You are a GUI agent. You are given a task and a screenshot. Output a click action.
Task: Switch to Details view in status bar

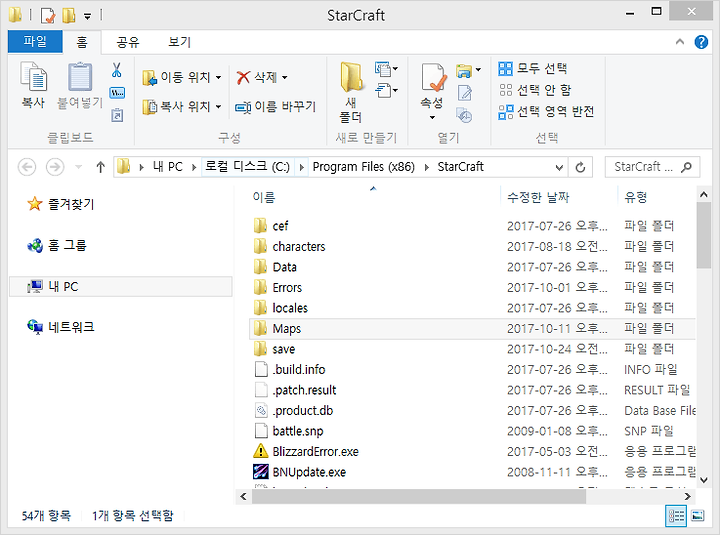(676, 516)
